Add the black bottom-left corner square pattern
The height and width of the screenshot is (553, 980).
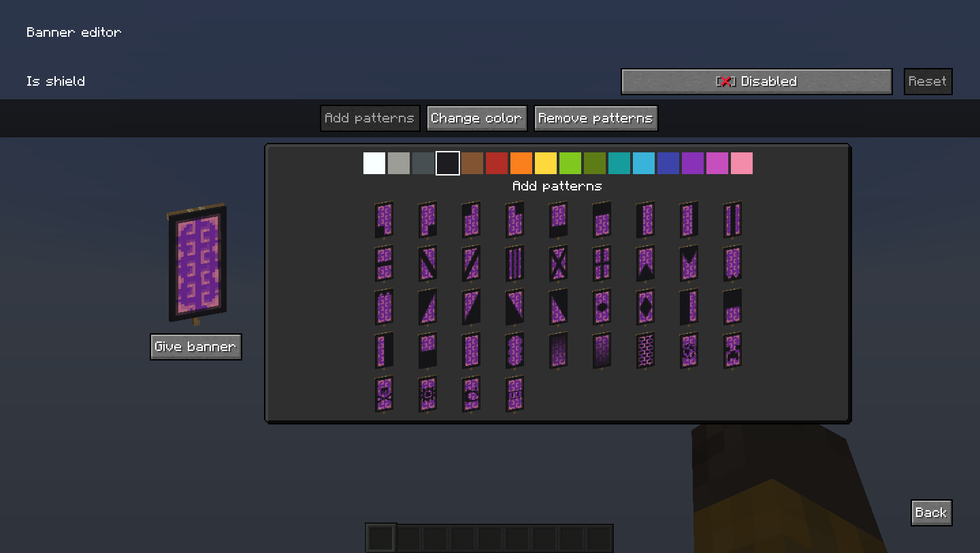click(x=384, y=220)
